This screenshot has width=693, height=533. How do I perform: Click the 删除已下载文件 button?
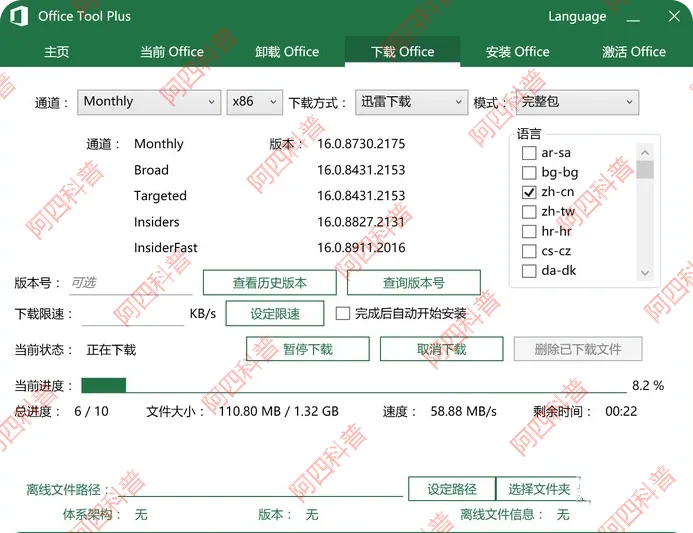(x=578, y=349)
